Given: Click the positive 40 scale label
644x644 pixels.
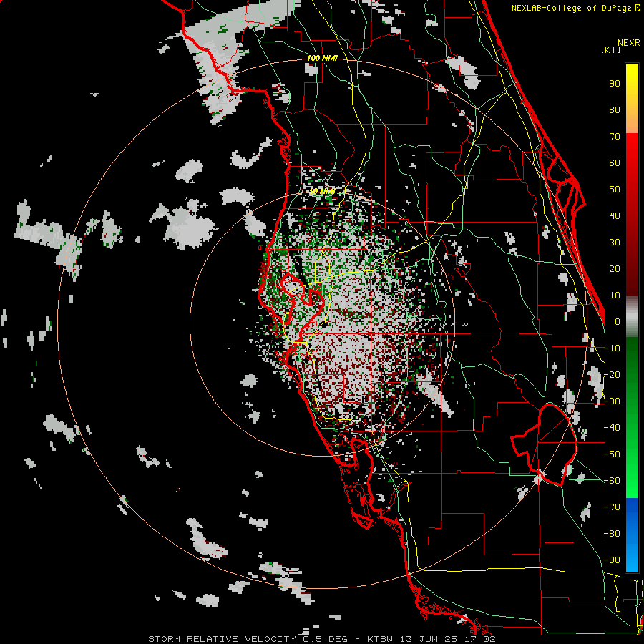Looking at the screenshot, I should [x=615, y=216].
